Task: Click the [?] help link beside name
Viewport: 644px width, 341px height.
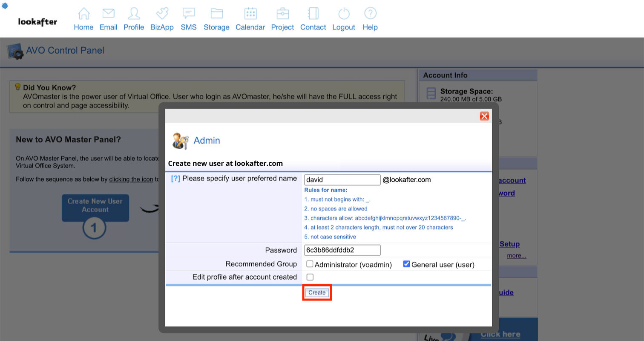Action: pyautogui.click(x=175, y=179)
